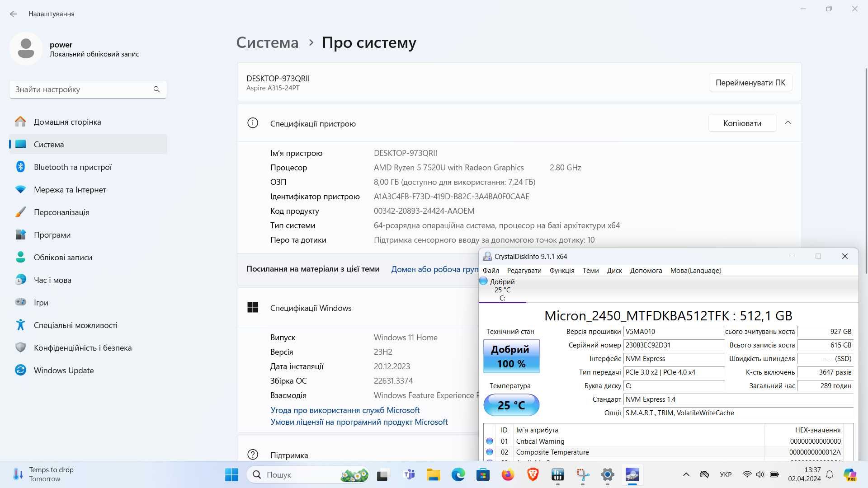
Task: Open the Bluetooth and devices icon
Action: (20, 167)
